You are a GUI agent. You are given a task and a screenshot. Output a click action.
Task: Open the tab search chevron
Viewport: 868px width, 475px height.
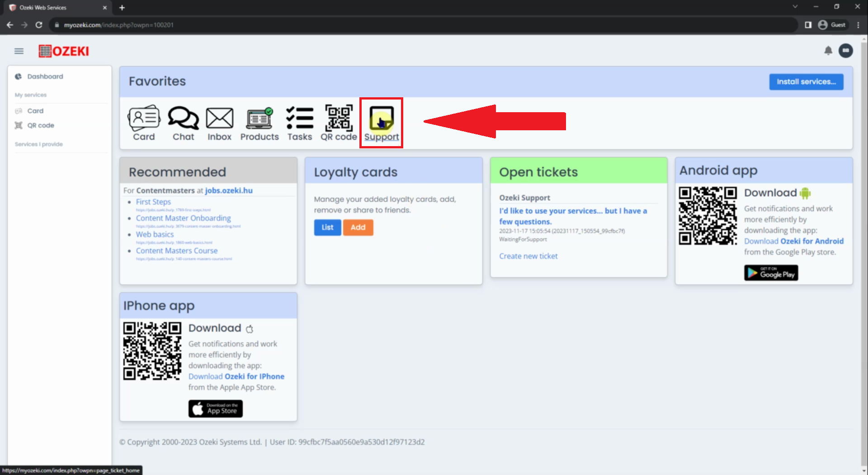[795, 6]
